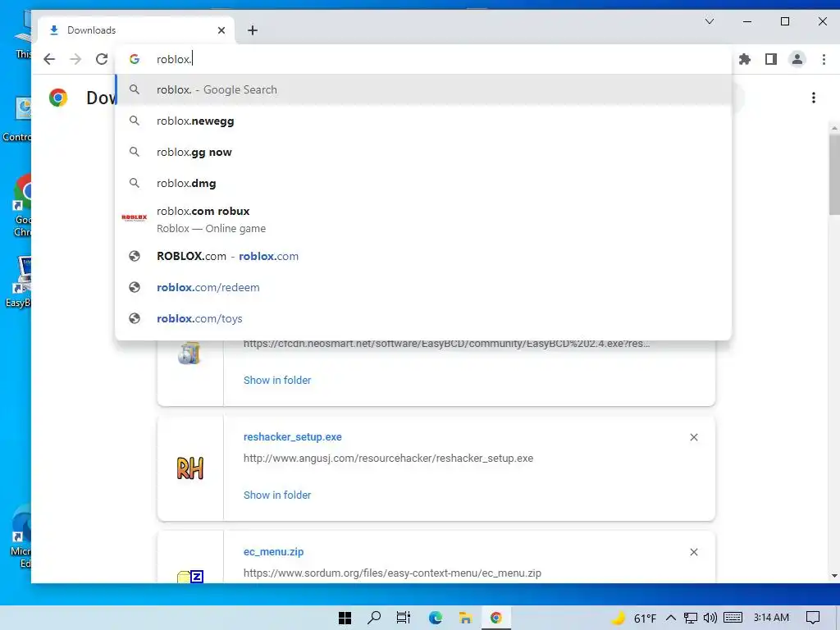Viewport: 840px width, 630px height.
Task: Open File Explorer from the taskbar
Action: click(x=465, y=619)
